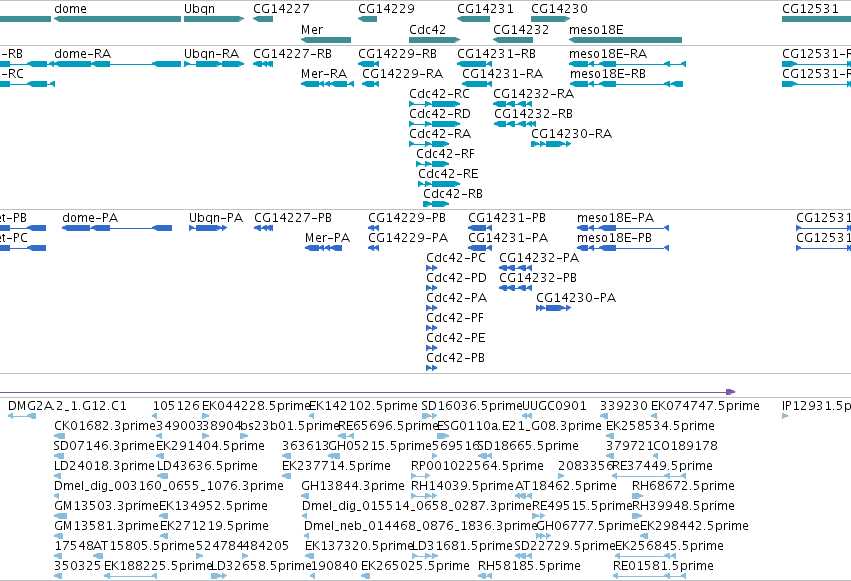Click EST EK265025.5prime

(x=365, y=576)
